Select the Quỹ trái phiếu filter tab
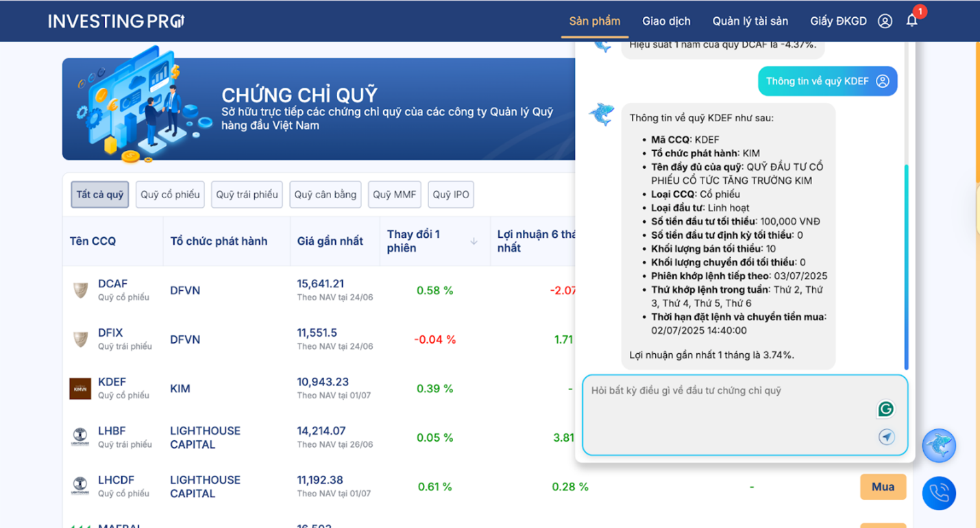980x528 pixels. (247, 194)
